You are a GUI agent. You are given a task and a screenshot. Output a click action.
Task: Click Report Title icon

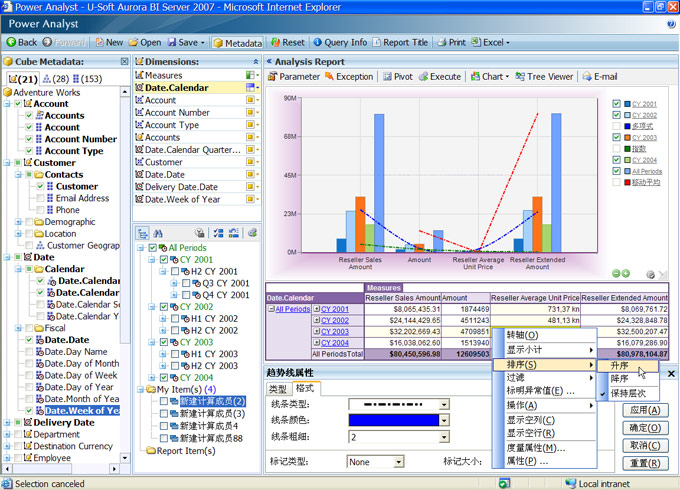pyautogui.click(x=376, y=42)
